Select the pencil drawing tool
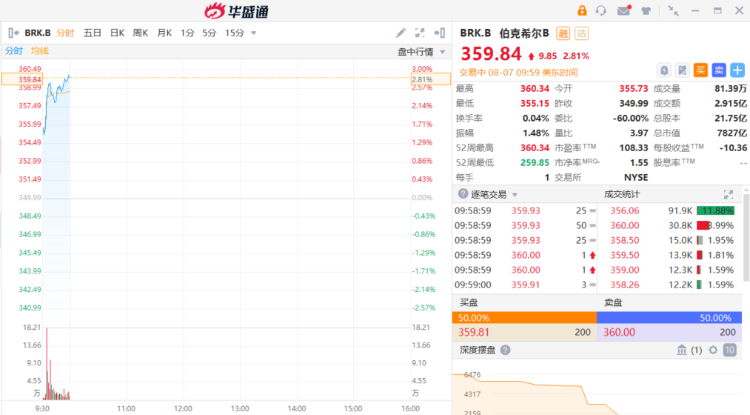 point(400,32)
